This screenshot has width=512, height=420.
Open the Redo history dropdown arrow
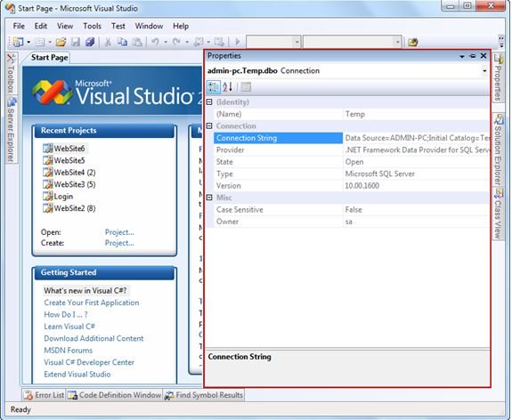pyautogui.click(x=187, y=42)
